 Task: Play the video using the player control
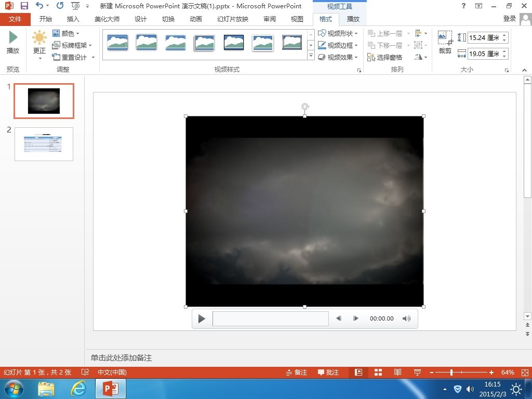pyautogui.click(x=202, y=318)
